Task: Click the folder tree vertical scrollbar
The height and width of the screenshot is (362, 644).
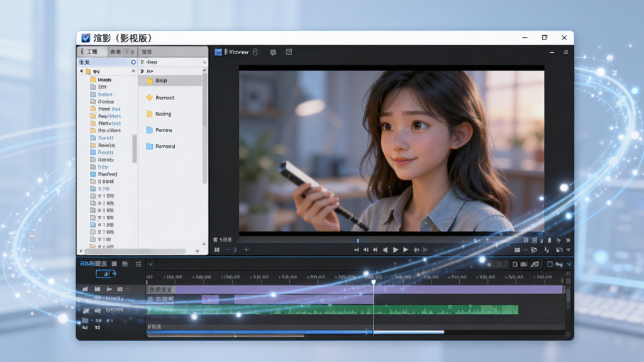Action: pyautogui.click(x=135, y=148)
